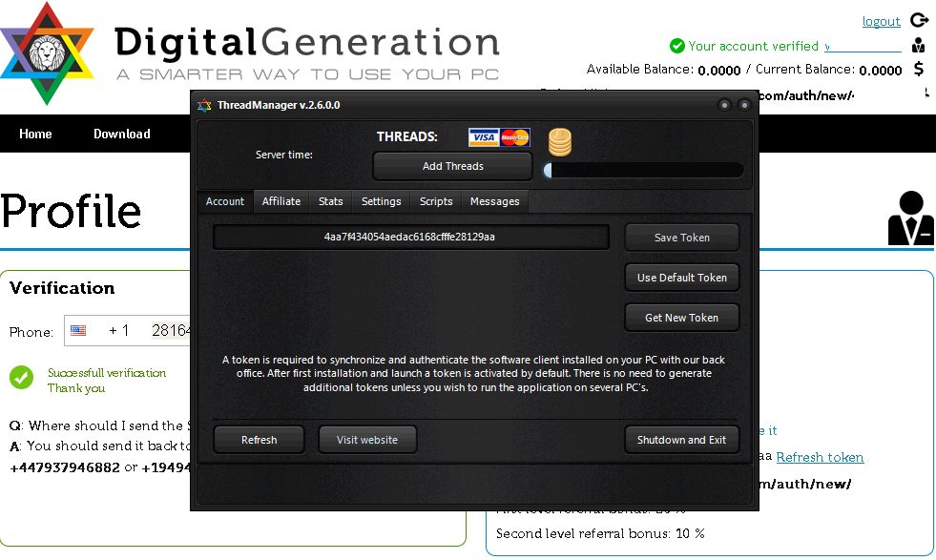
Task: Click the logout arrow icon
Action: click(919, 20)
